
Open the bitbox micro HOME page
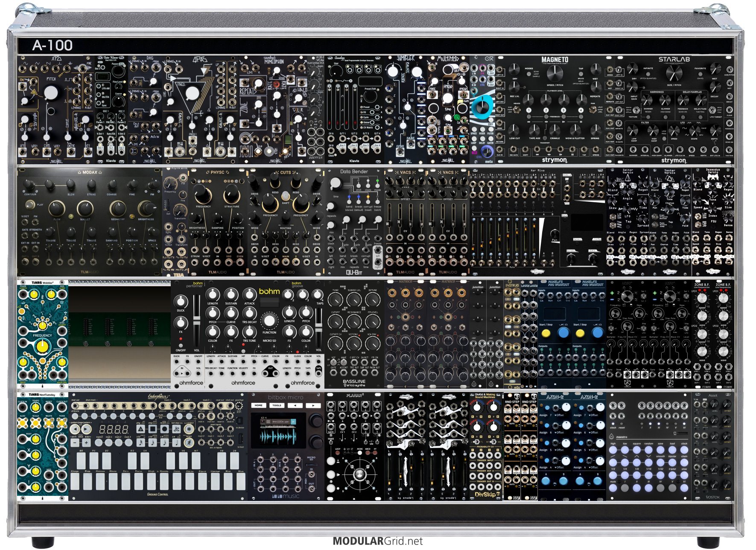(259, 405)
